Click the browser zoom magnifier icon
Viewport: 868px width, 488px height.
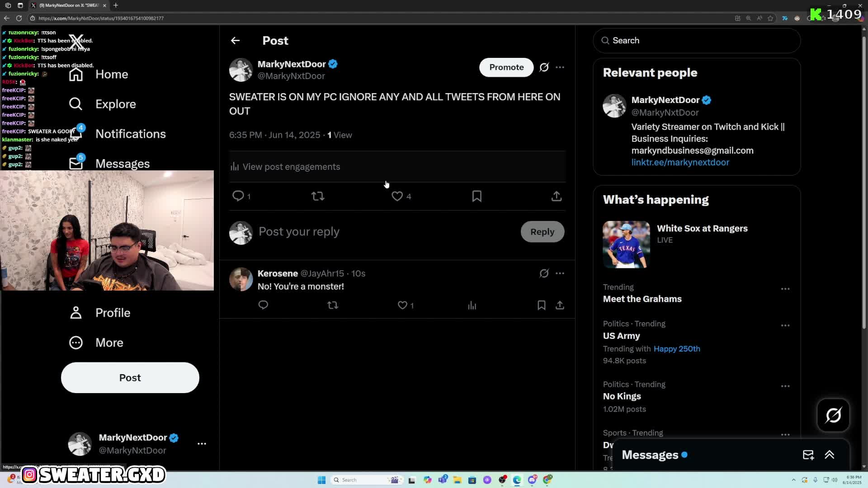click(x=748, y=18)
